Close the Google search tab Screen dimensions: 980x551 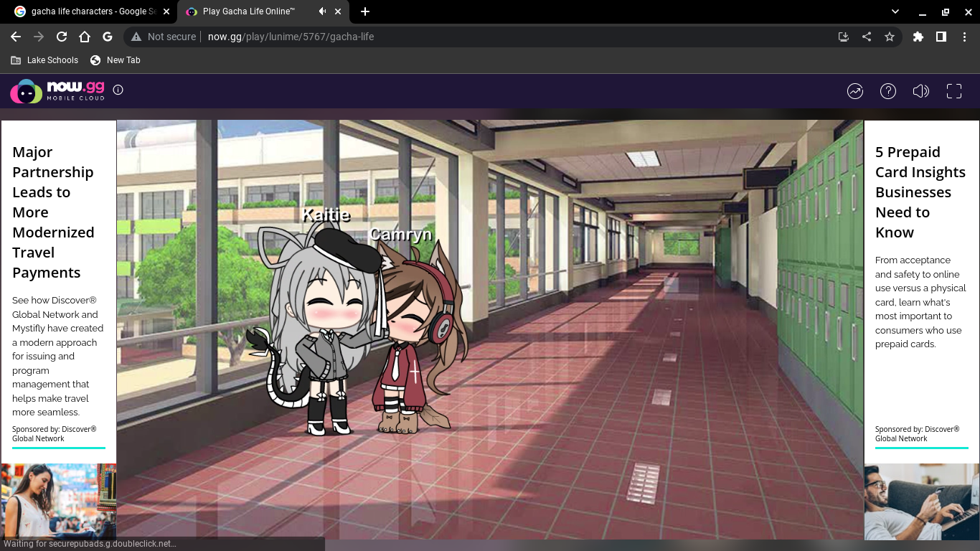pyautogui.click(x=166, y=11)
